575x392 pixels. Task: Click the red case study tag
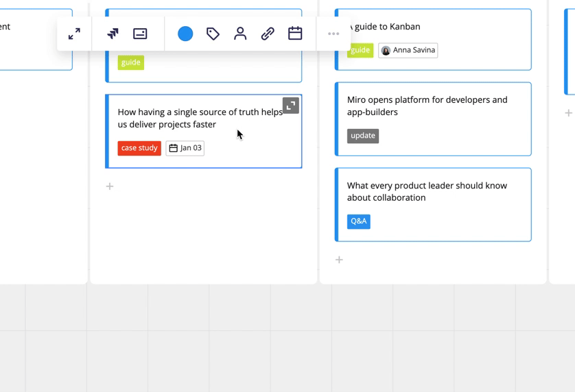point(139,148)
